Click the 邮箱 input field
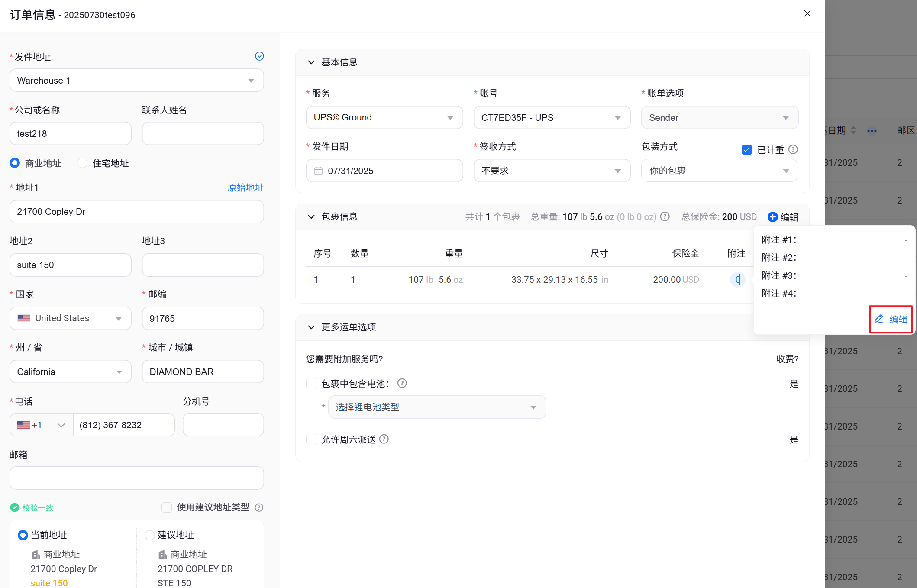This screenshot has height=588, width=917. (136, 478)
